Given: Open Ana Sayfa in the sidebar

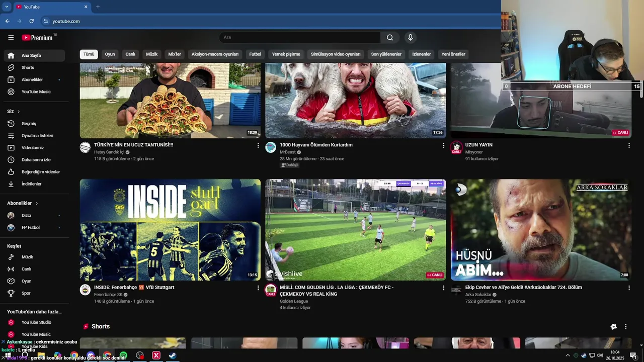Looking at the screenshot, I should 34,55.
